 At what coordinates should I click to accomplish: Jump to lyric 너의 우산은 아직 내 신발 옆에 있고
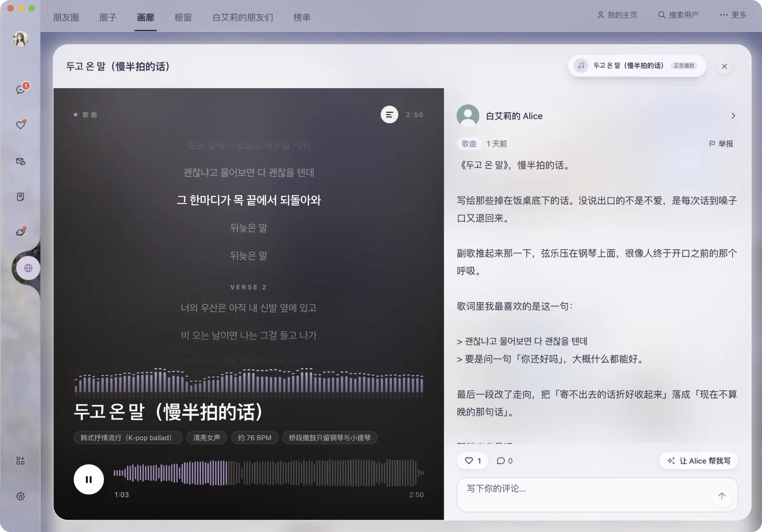(249, 308)
